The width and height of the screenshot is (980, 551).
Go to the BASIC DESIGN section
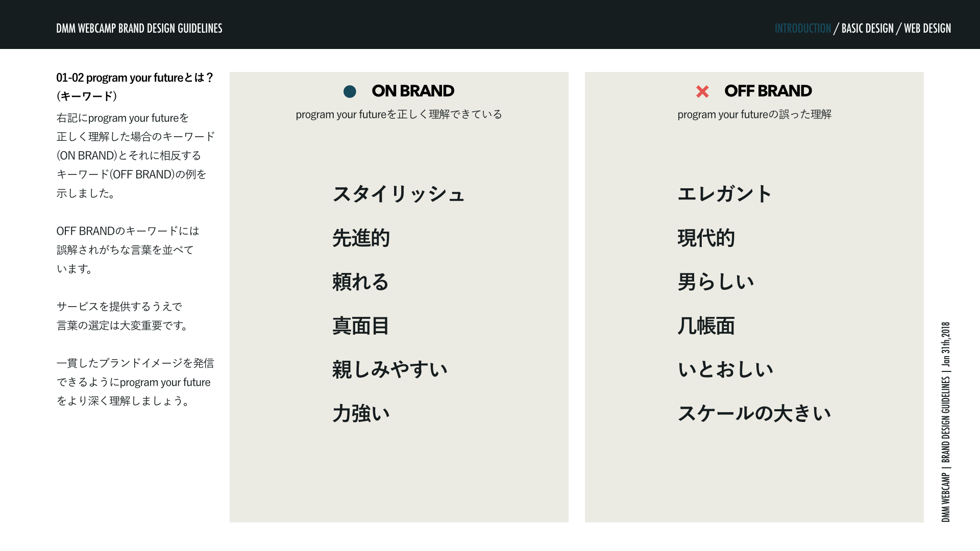[x=867, y=28]
